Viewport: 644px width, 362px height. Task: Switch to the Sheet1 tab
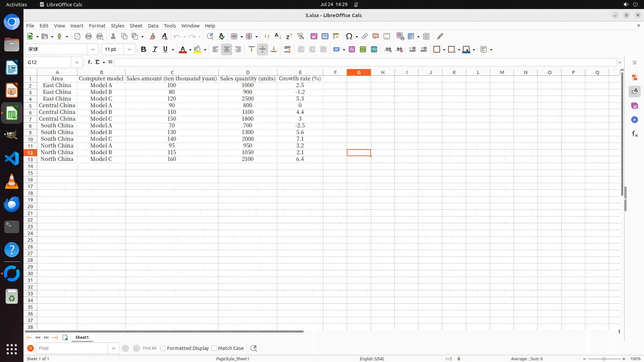pos(82,338)
